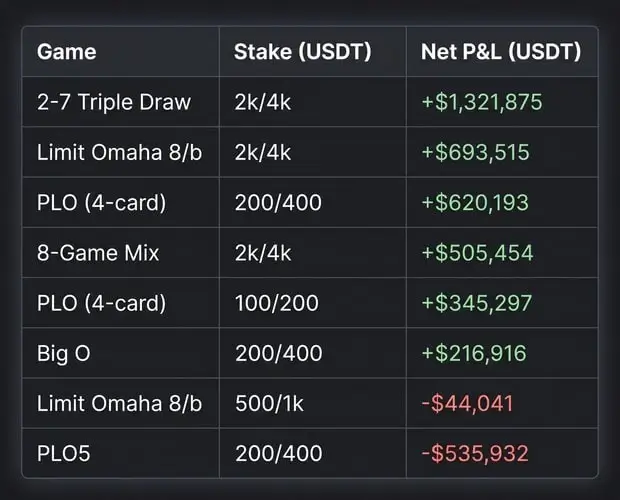This screenshot has width=620, height=500.
Task: Click the +$216,916 profit value
Action: click(474, 353)
